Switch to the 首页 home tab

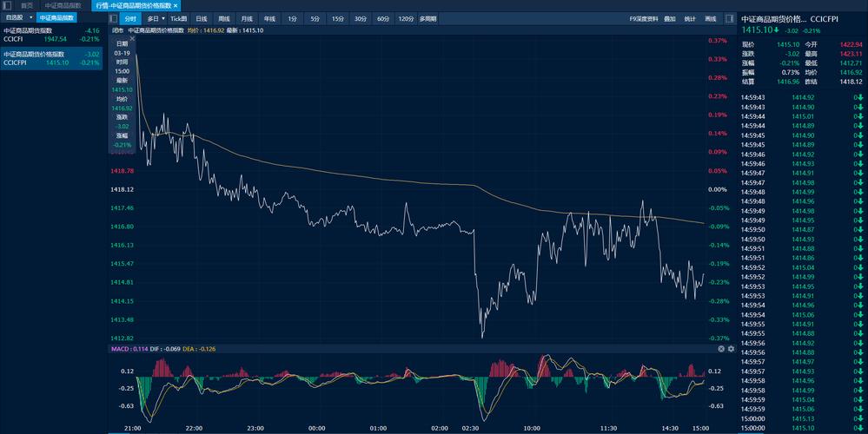pyautogui.click(x=27, y=5)
